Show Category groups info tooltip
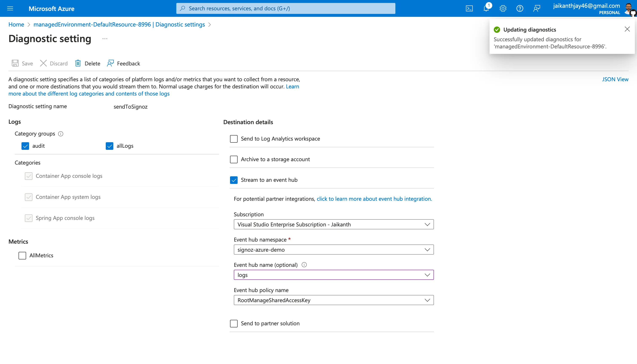This screenshot has width=637, height=364. (x=61, y=134)
